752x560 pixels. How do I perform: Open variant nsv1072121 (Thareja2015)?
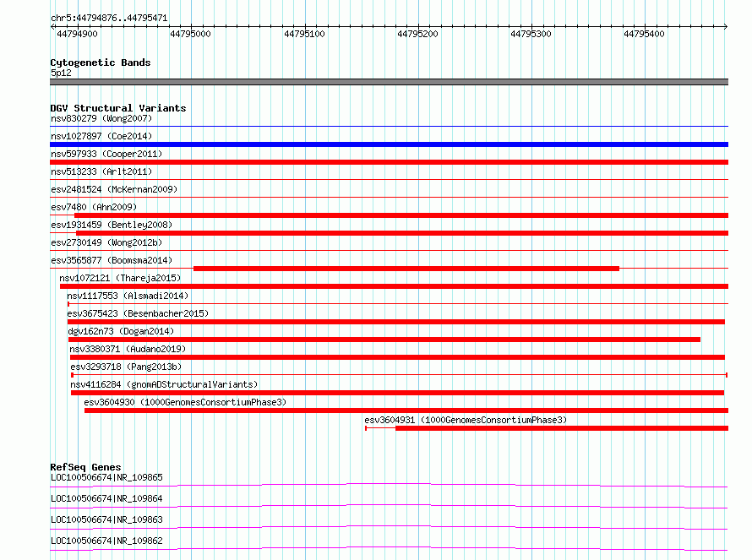tap(120, 278)
